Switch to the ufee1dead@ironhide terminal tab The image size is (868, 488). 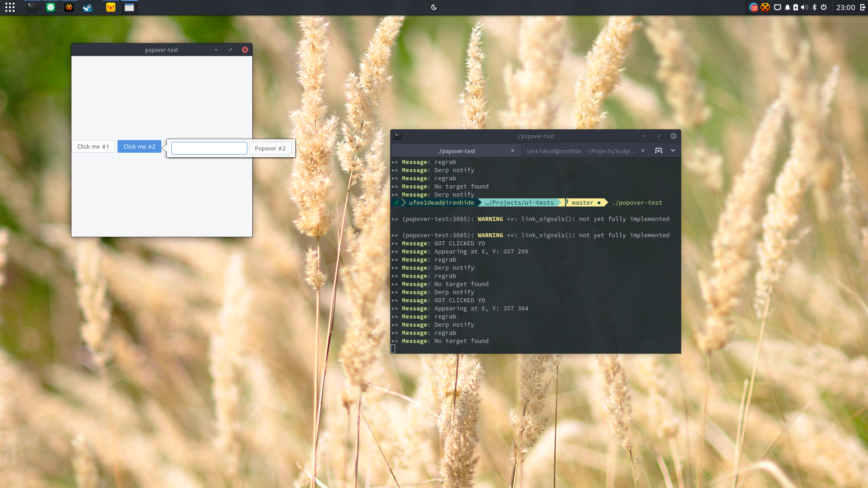[581, 151]
